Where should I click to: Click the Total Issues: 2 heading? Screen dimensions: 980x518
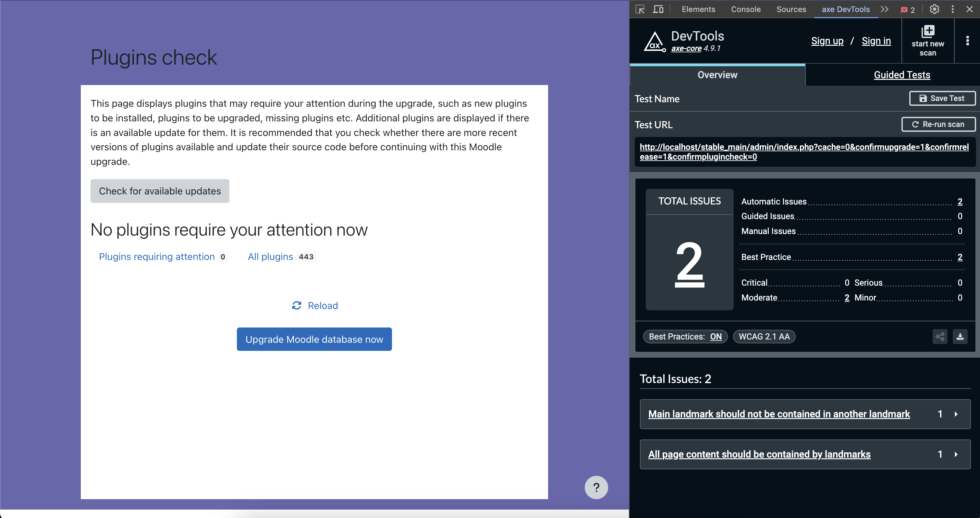click(675, 379)
